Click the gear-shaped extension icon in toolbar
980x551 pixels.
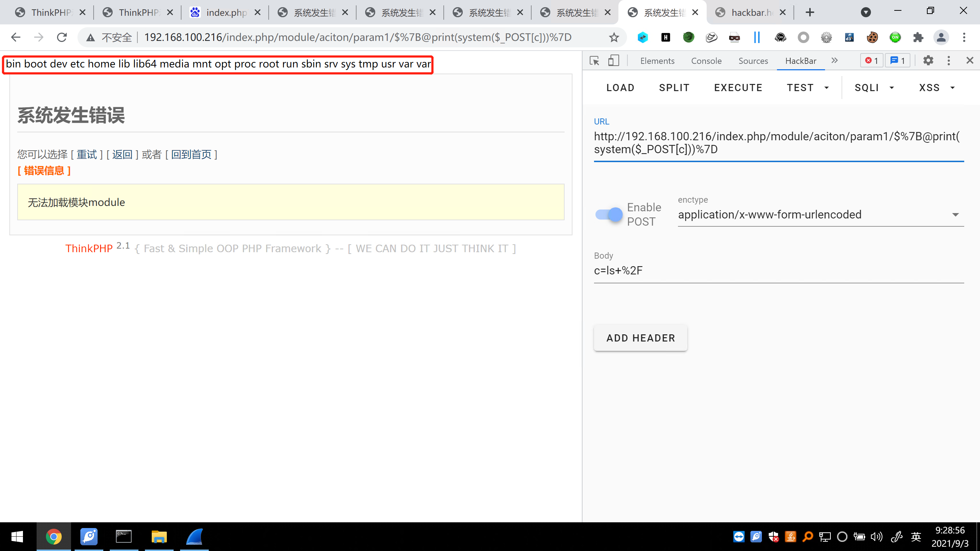(826, 37)
